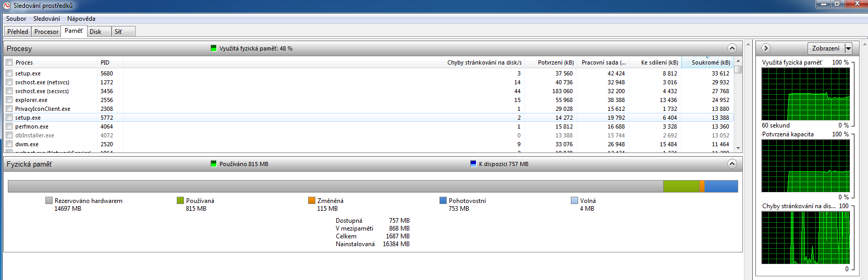Screen dimensions: 868x280
Task: Select the explorer.exe process name
Action: click(31, 100)
